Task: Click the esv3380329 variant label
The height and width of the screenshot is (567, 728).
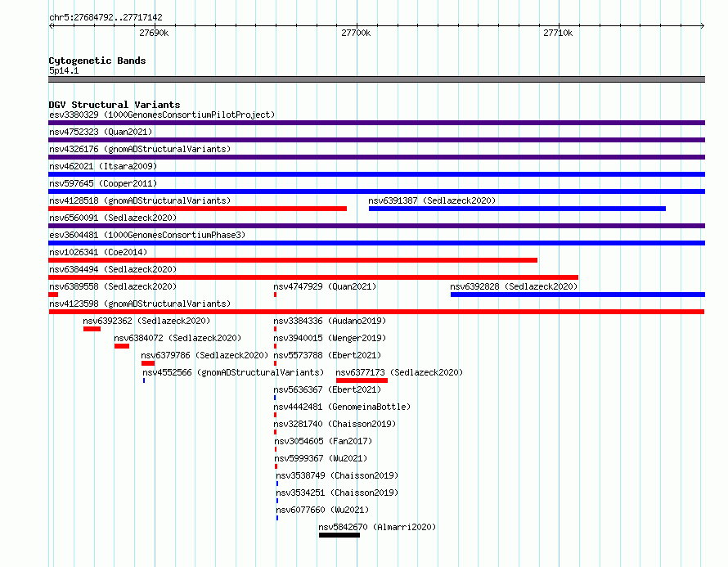Action: tap(162, 115)
